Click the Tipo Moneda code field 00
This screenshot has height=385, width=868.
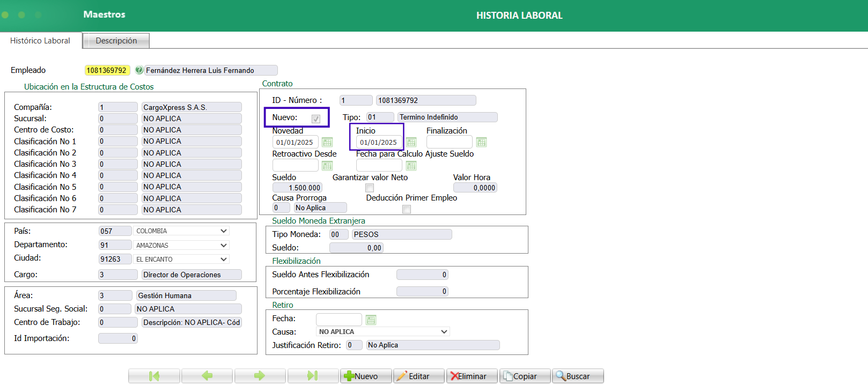point(339,234)
